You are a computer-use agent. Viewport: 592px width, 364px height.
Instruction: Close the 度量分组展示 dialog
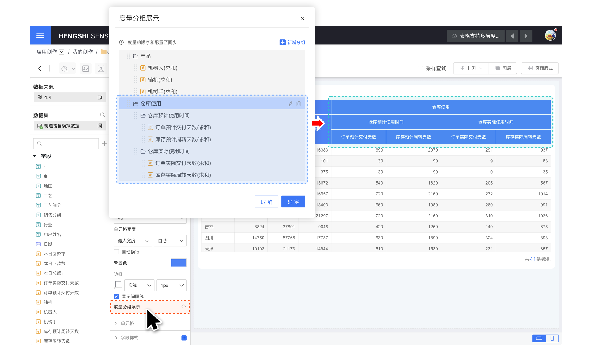click(302, 18)
